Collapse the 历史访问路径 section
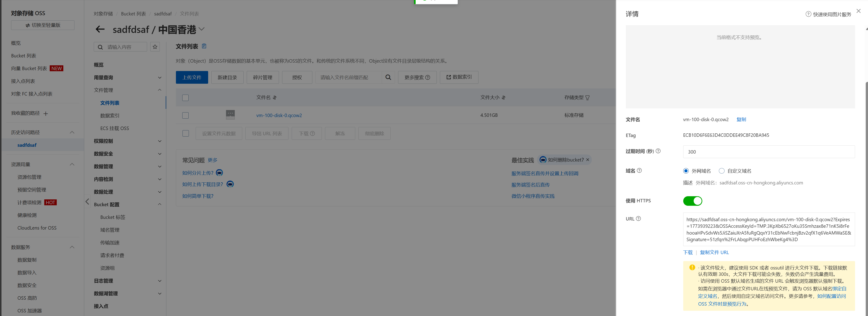The height and width of the screenshot is (316, 868). point(72,132)
